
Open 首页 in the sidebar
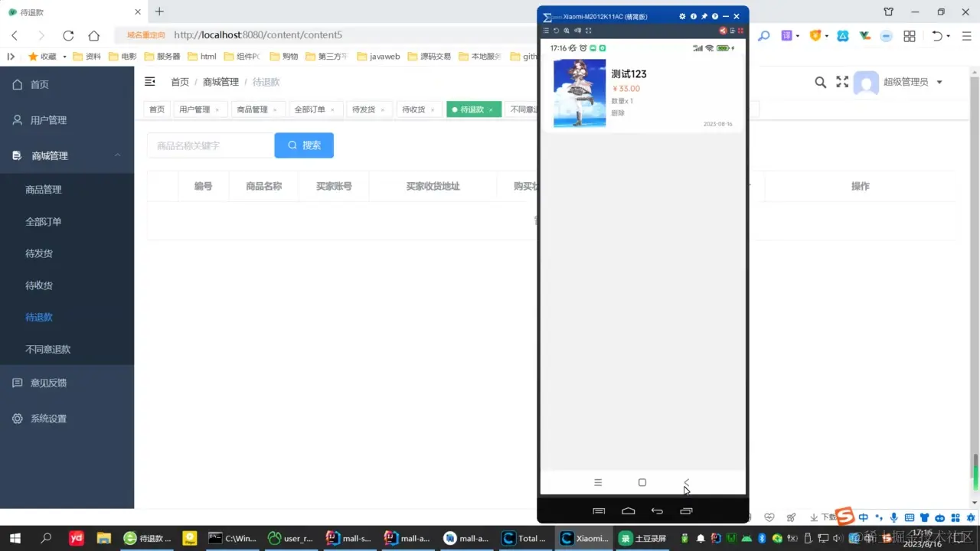click(67, 85)
